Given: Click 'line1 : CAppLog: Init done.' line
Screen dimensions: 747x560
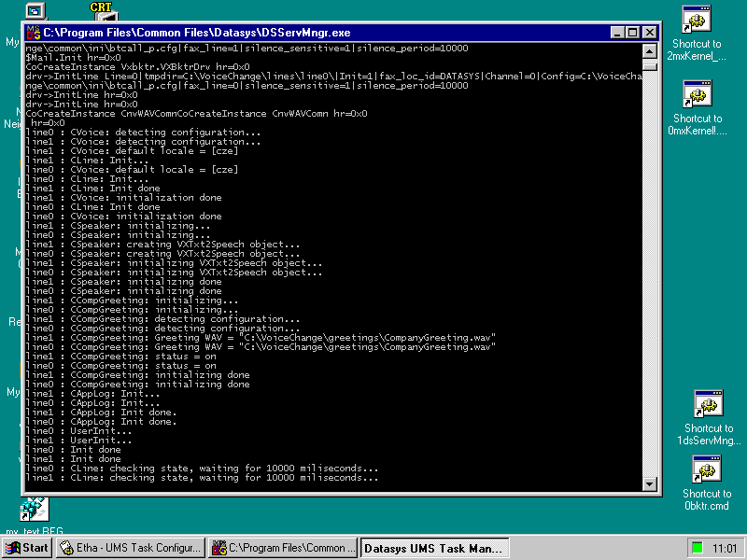Looking at the screenshot, I should 101,413.
